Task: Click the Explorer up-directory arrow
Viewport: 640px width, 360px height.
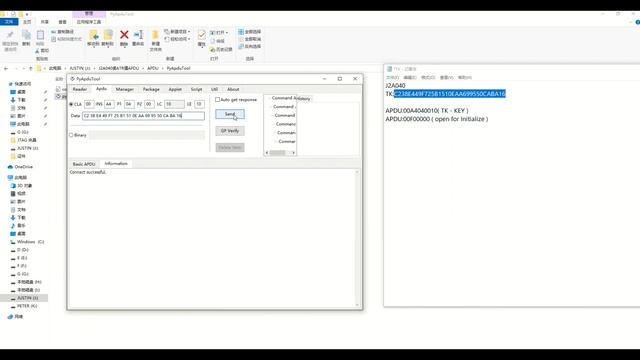Action: (31, 69)
